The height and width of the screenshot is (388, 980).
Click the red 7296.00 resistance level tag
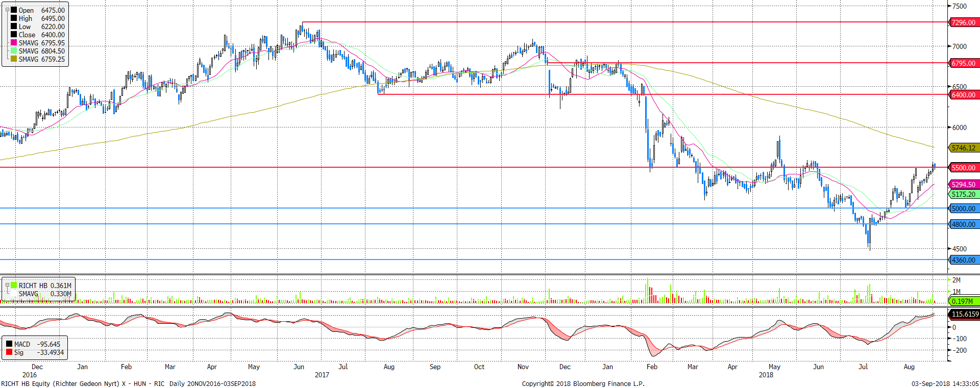[964, 22]
